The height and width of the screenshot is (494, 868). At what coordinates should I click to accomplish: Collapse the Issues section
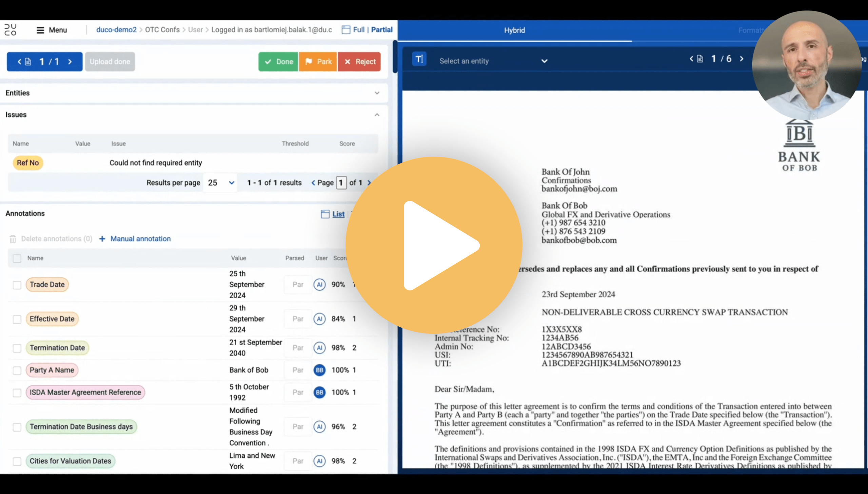pyautogui.click(x=377, y=115)
